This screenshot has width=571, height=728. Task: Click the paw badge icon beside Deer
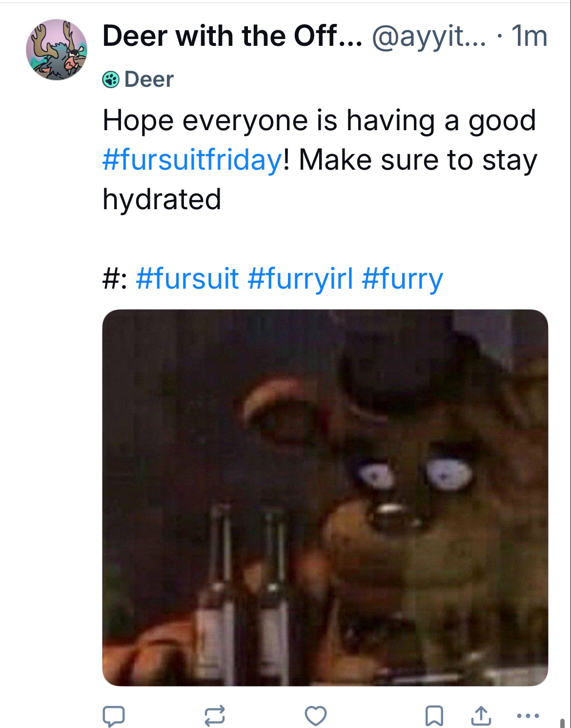[111, 79]
